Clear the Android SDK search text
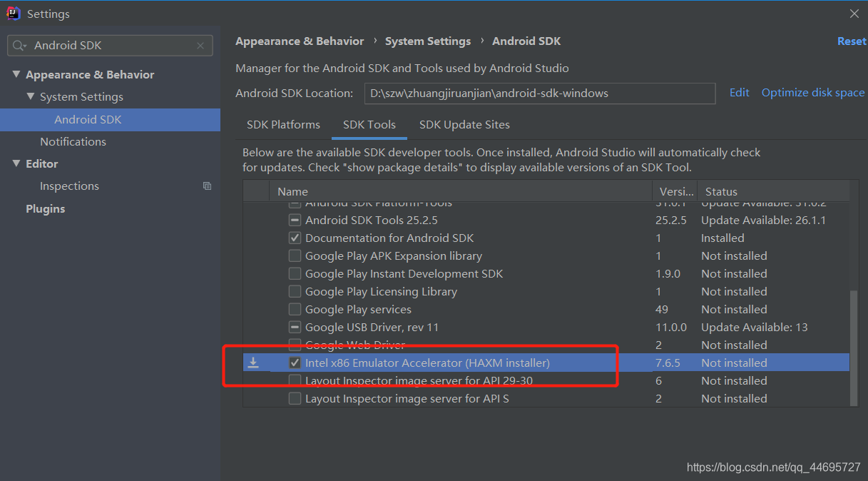The image size is (868, 481). 200,46
